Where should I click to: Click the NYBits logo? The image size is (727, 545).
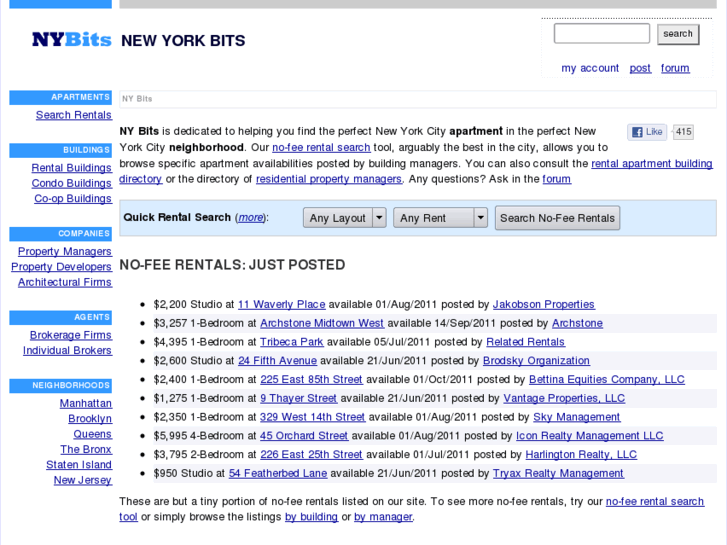pyautogui.click(x=72, y=40)
